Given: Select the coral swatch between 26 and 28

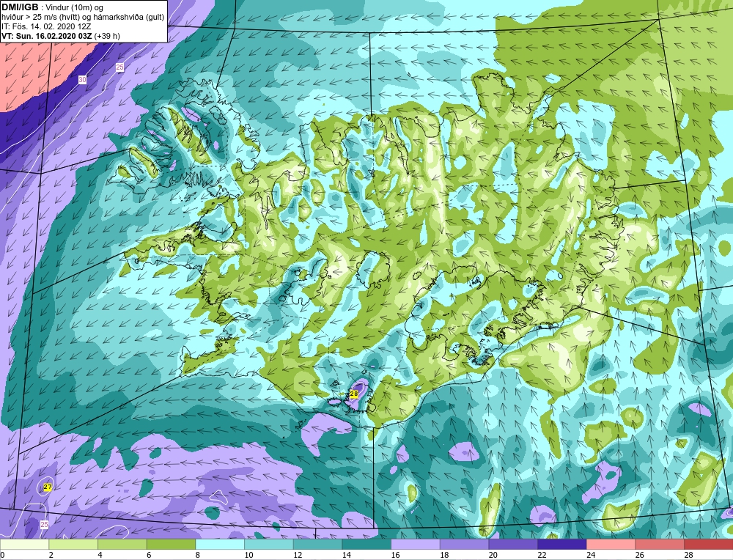Looking at the screenshot, I should pyautogui.click(x=660, y=545).
